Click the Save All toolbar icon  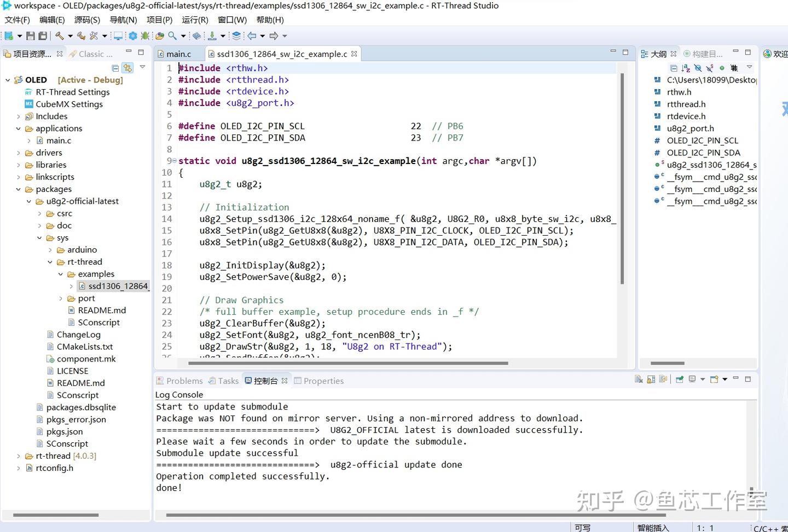[42, 36]
